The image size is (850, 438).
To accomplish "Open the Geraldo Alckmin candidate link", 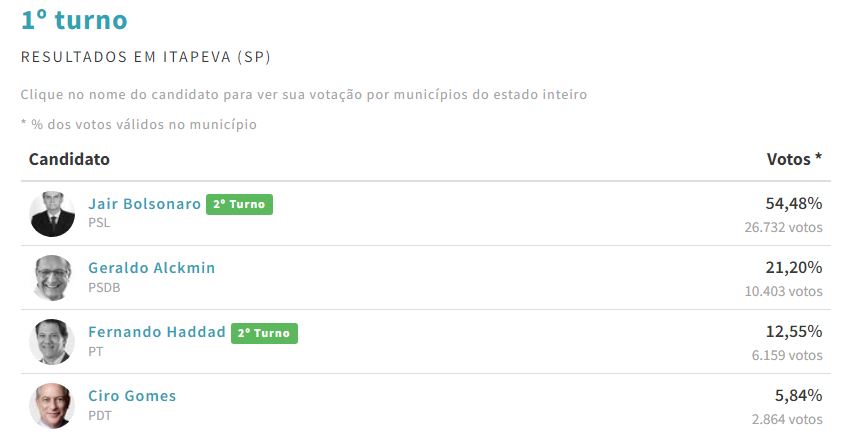I will [151, 268].
